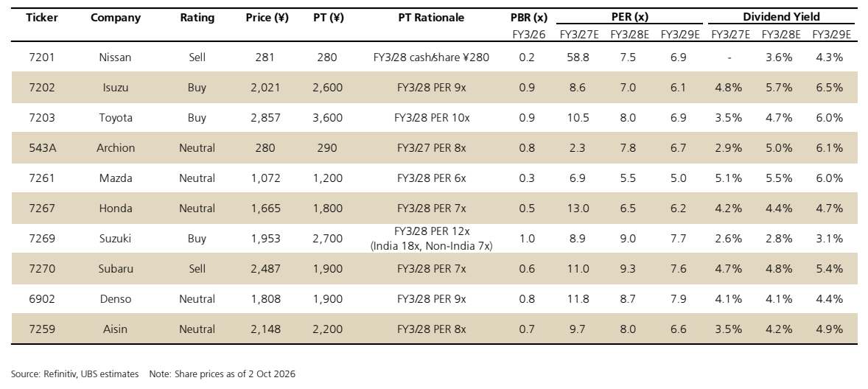Select Nissan's 58.8 PER value
Screen dimensions: 868x389
coord(578,57)
